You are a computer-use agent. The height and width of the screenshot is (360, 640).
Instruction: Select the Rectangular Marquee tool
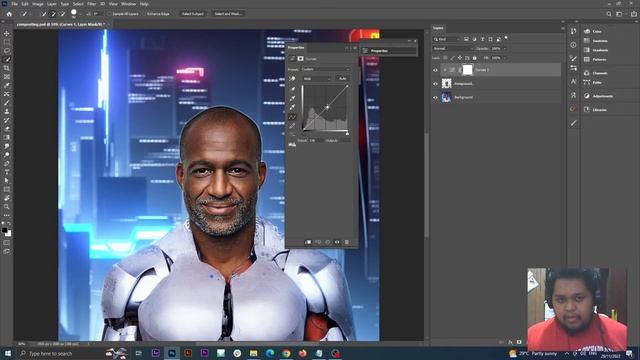[x=7, y=42]
